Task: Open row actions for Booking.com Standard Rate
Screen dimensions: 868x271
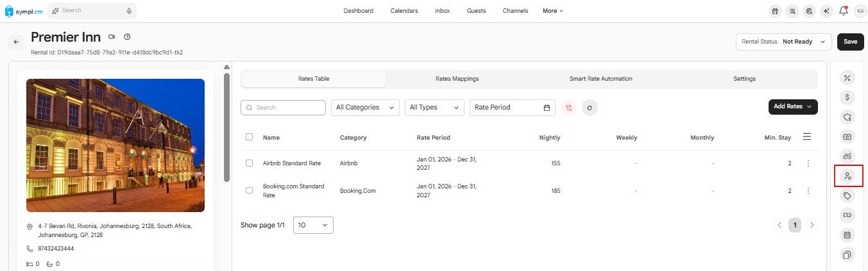Action: 808,191
